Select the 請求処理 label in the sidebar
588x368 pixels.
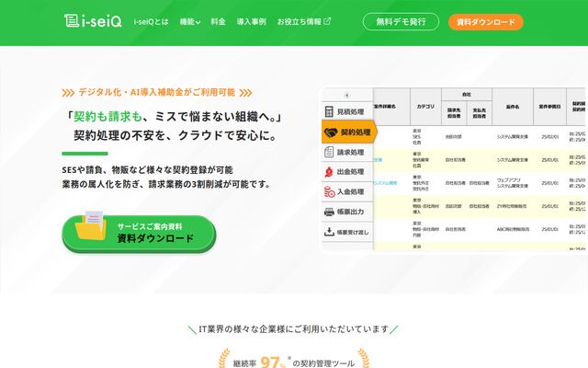(x=350, y=152)
